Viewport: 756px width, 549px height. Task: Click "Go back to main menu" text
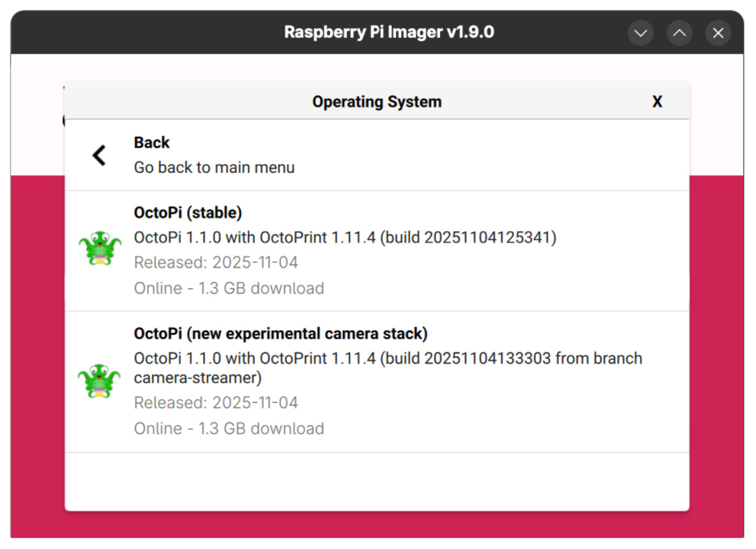pos(214,167)
